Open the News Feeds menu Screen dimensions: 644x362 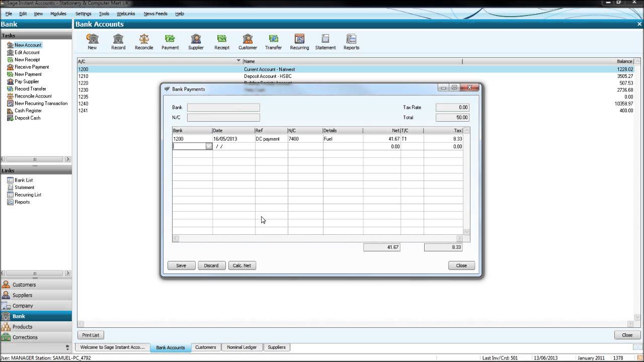(155, 14)
